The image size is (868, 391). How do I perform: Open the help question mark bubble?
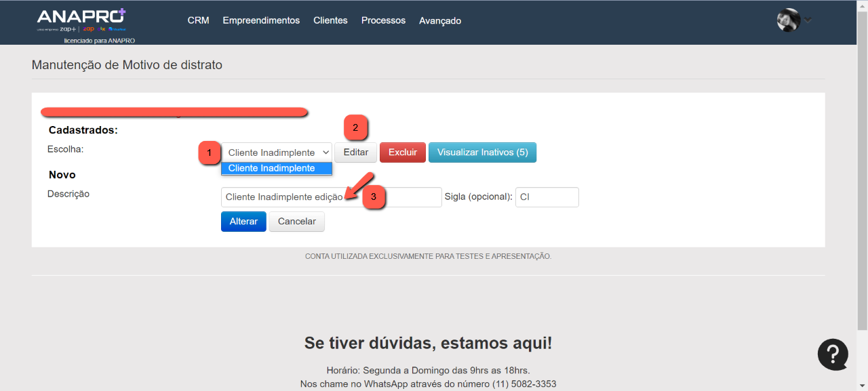(833, 354)
